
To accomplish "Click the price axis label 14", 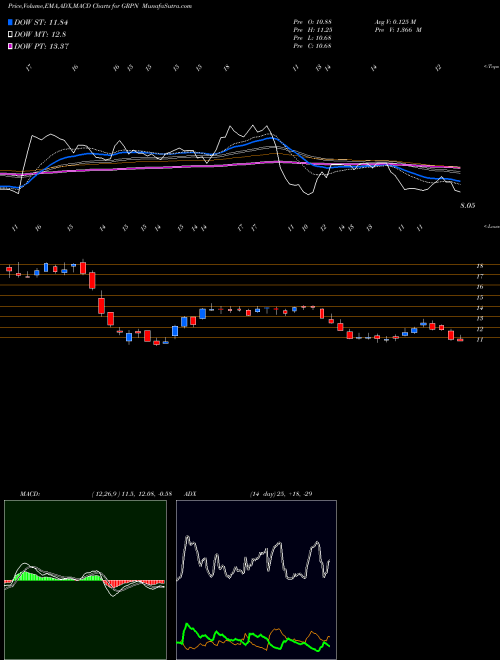I will tap(479, 308).
